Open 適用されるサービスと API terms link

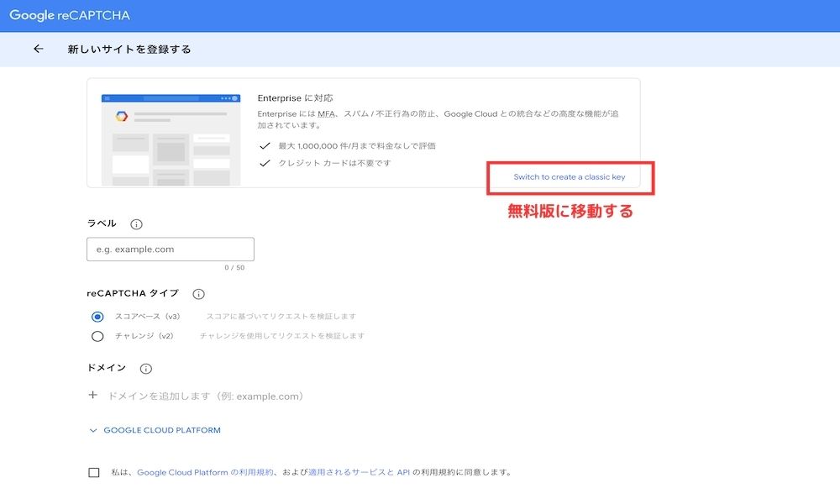click(359, 472)
